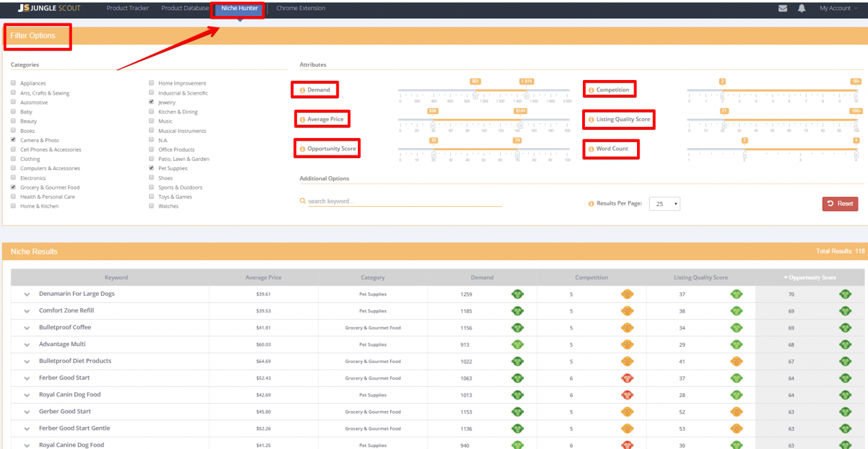
Task: Click Opportunity Score monkey icon for Comfort Zone Refill
Action: point(845,311)
